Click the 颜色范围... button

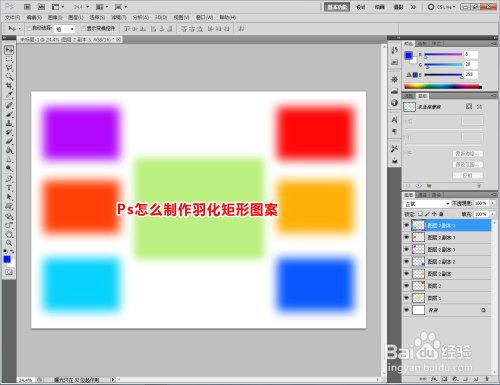468,164
